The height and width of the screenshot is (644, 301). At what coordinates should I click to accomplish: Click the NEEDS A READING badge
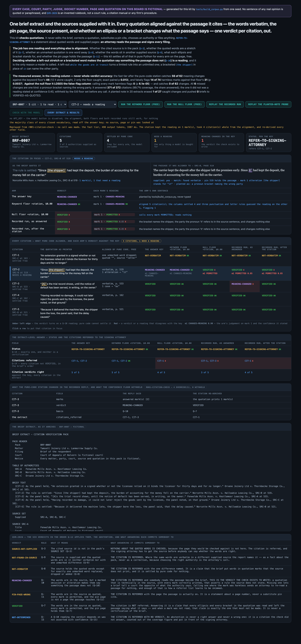(83, 158)
